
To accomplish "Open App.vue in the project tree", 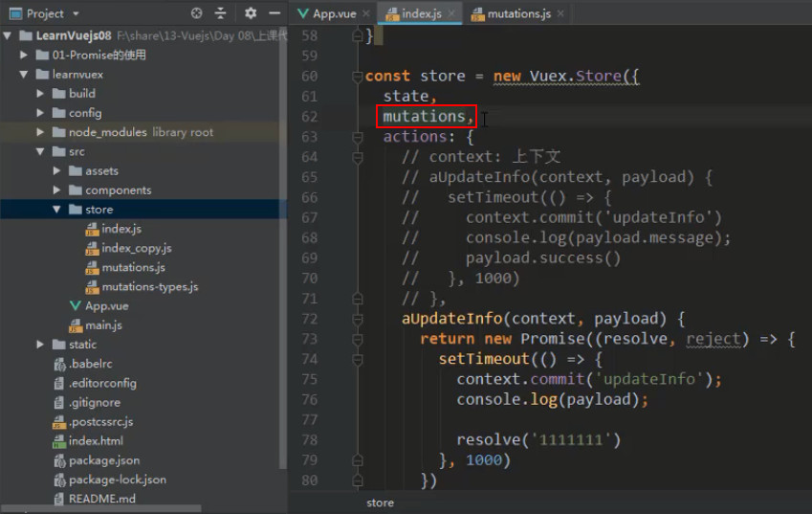I will point(107,305).
